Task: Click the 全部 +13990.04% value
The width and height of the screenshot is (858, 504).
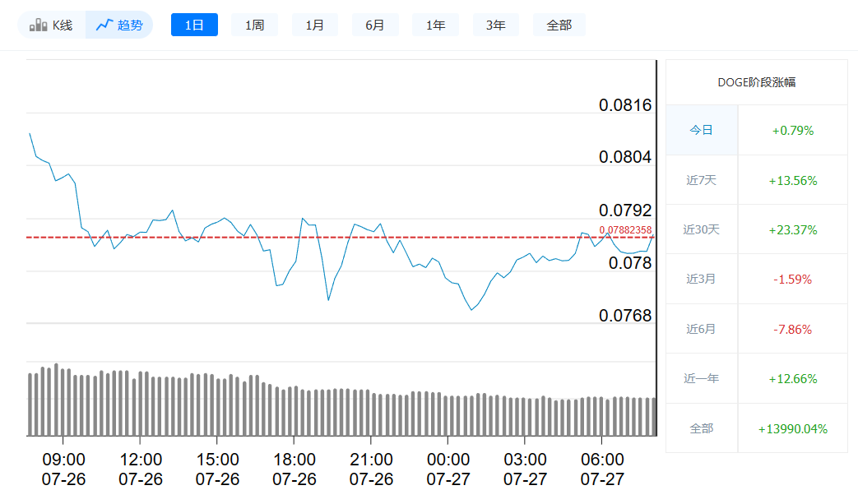Action: (x=792, y=428)
